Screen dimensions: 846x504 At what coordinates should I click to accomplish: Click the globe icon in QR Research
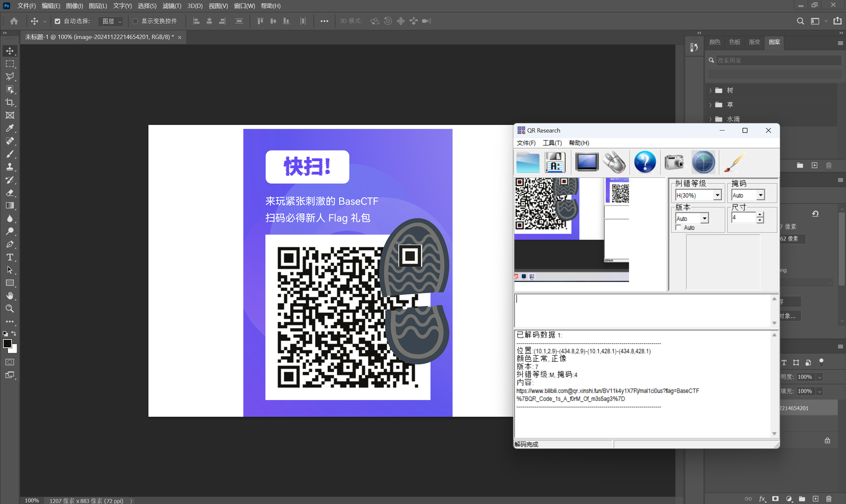pyautogui.click(x=704, y=162)
